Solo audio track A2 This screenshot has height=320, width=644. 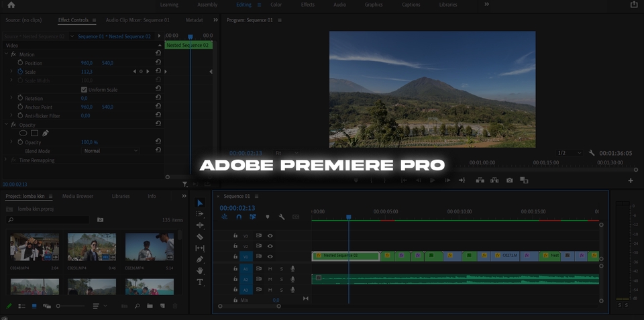point(281,279)
